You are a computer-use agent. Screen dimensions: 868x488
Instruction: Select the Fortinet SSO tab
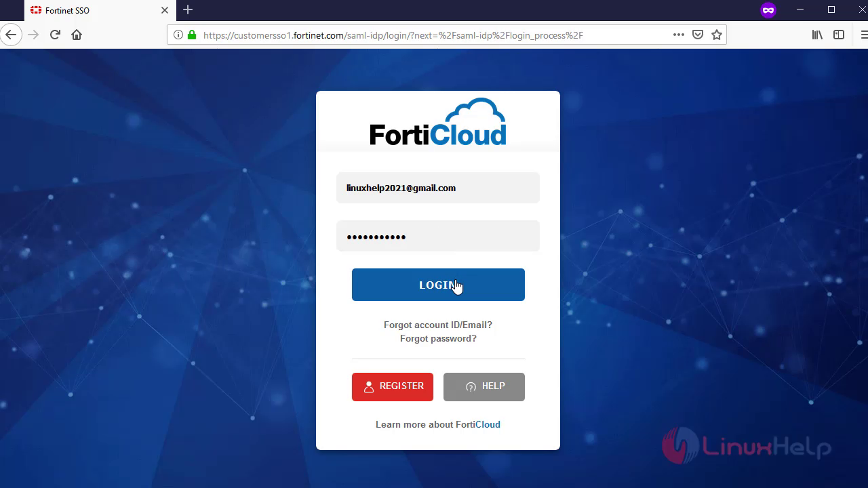[99, 10]
